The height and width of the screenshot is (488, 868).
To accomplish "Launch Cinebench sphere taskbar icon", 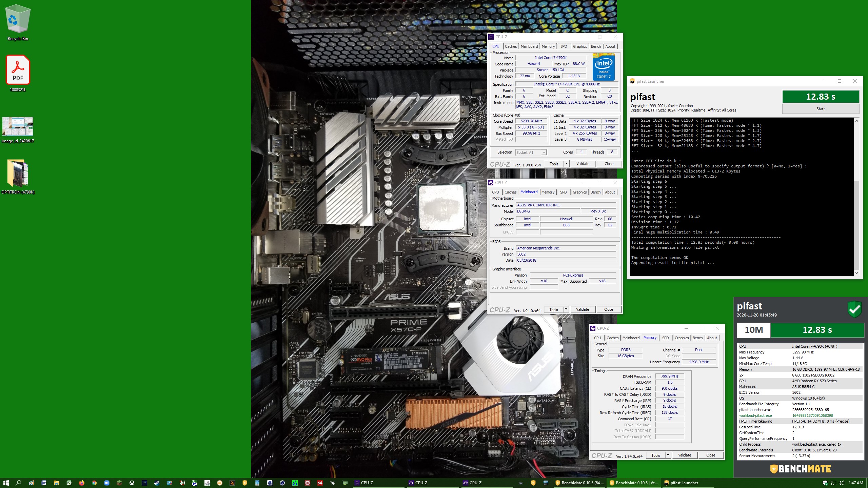I will [282, 483].
